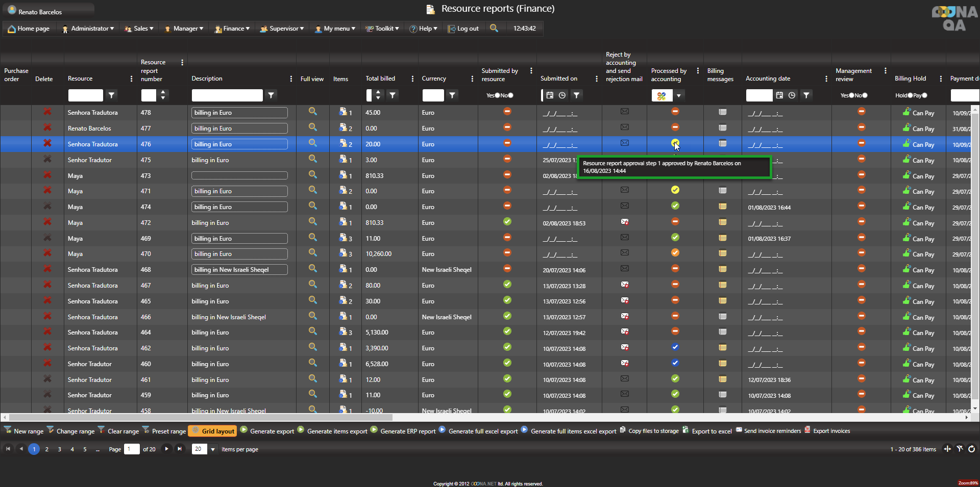Open items icon for report 469
The height and width of the screenshot is (487, 980).
345,238
